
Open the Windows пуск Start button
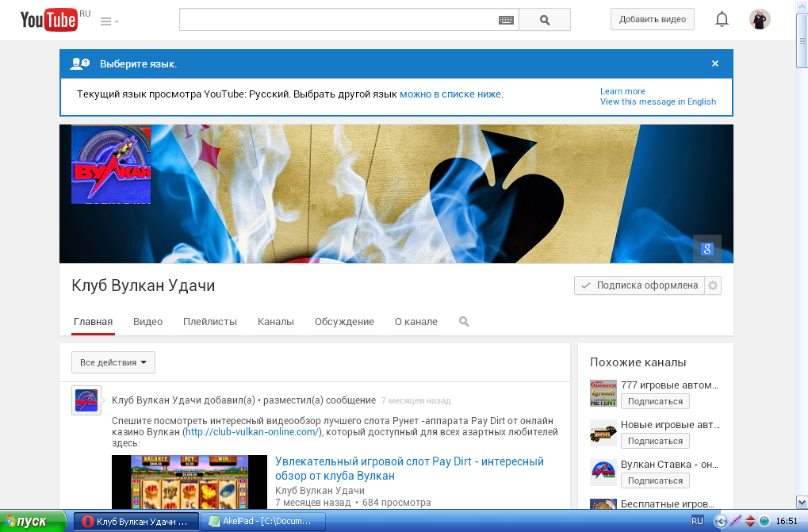click(33, 521)
